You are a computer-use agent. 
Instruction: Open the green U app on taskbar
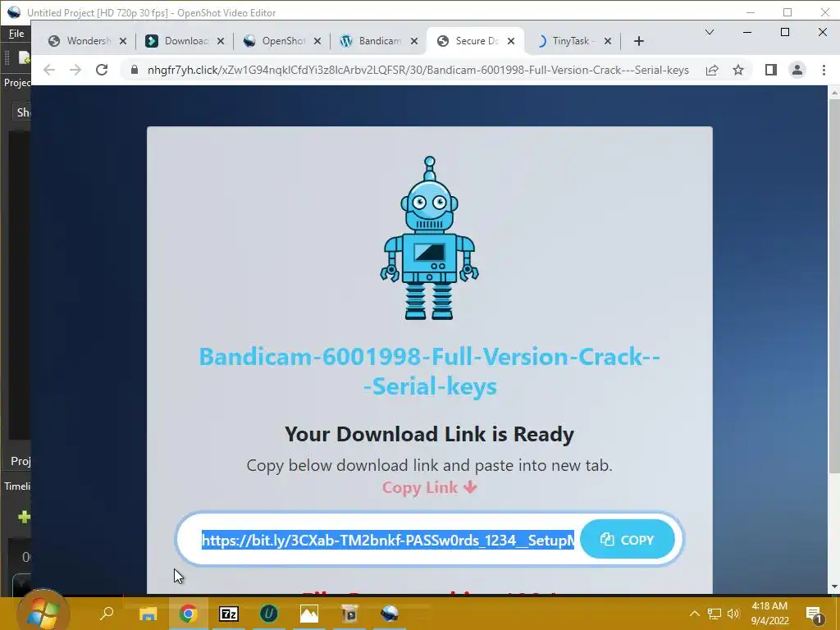click(269, 614)
